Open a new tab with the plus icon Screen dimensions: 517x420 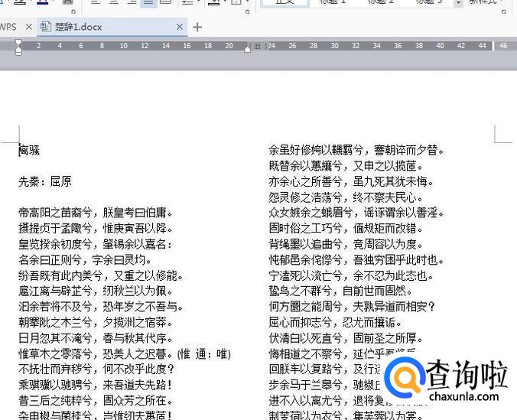pos(197,27)
